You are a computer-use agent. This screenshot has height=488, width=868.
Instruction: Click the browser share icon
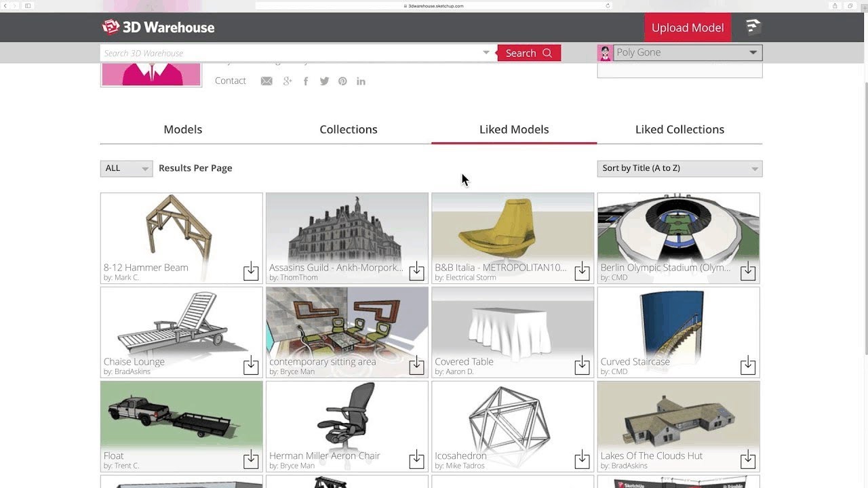coord(835,5)
